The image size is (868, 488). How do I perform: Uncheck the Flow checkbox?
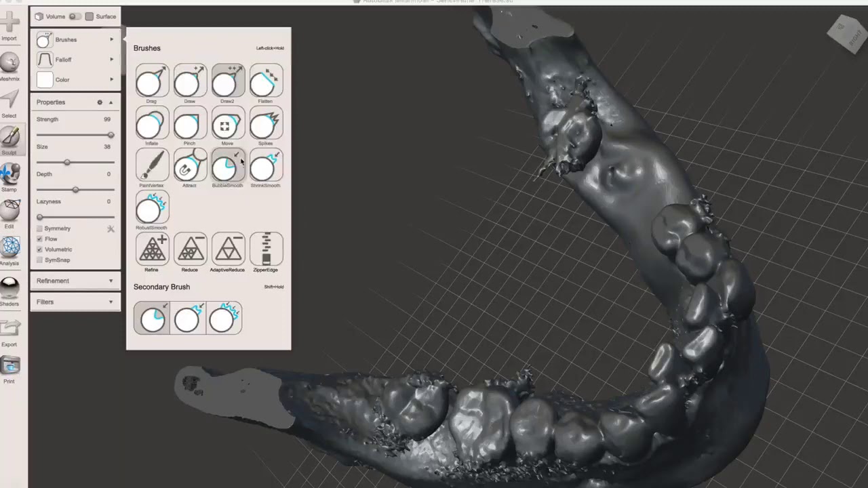(39, 239)
